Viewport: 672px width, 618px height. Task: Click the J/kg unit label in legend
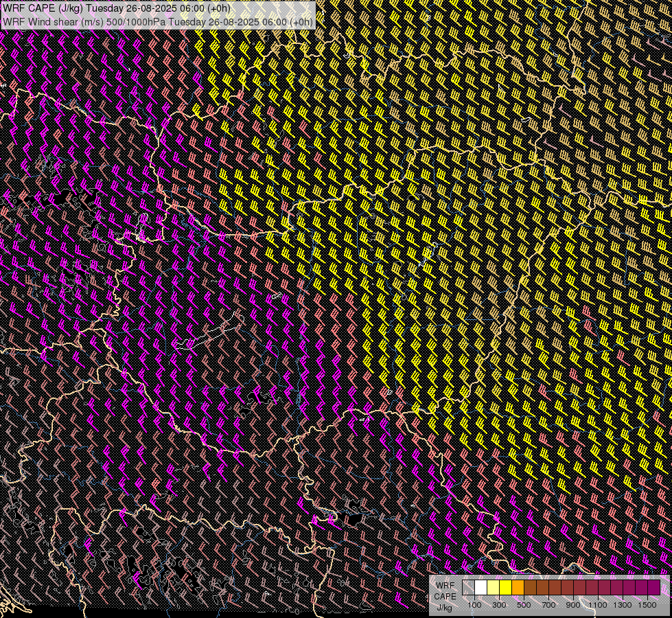coord(444,608)
